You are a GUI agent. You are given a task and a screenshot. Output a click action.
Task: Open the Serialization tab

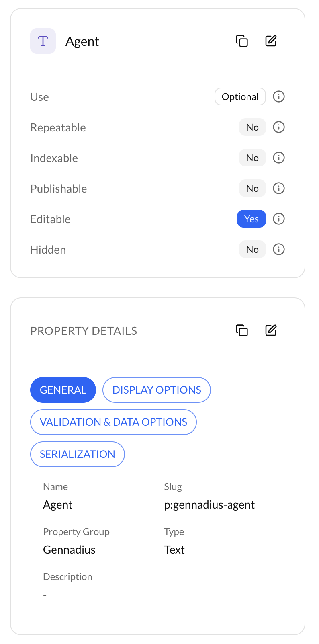(77, 454)
